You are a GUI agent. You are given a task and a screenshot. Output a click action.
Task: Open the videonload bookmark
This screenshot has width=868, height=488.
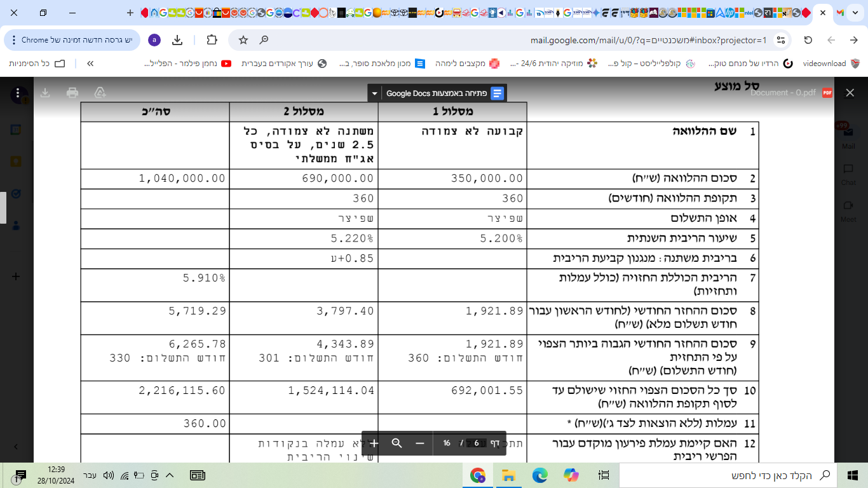(x=831, y=64)
